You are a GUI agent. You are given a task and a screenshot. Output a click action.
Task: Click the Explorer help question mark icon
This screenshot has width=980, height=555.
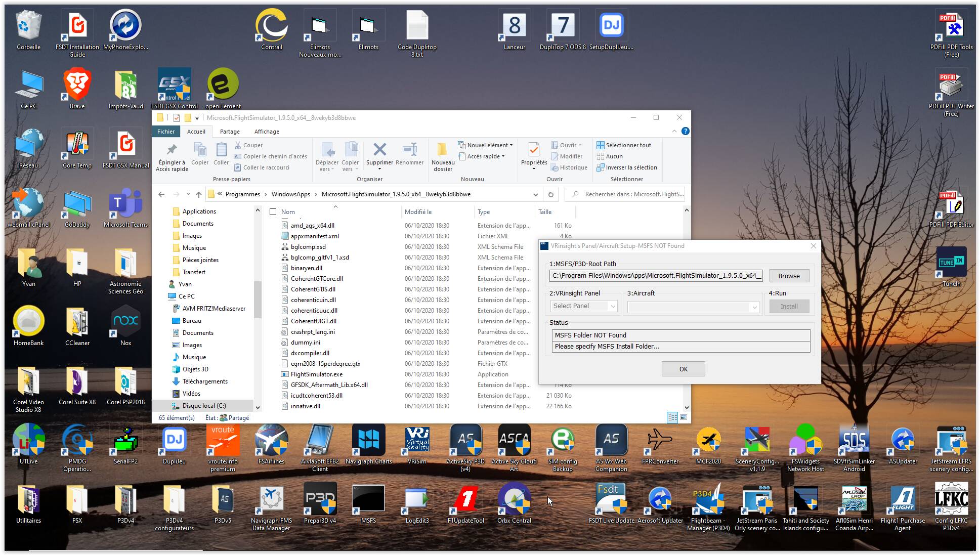(685, 131)
